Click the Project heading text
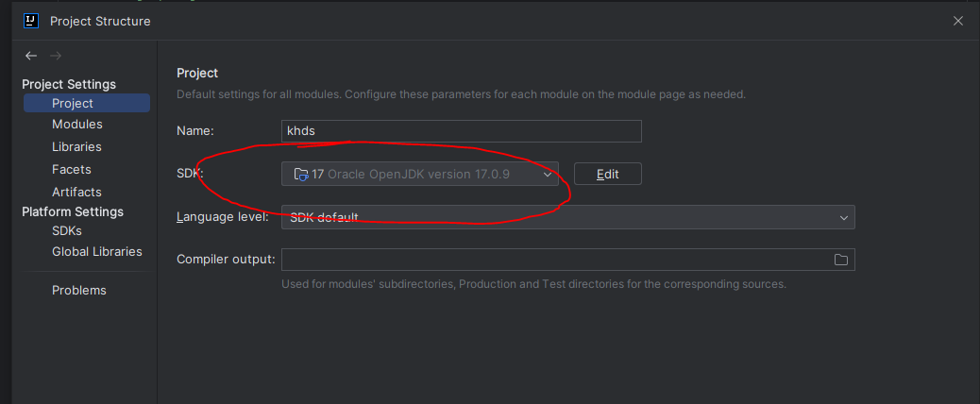 (x=197, y=73)
